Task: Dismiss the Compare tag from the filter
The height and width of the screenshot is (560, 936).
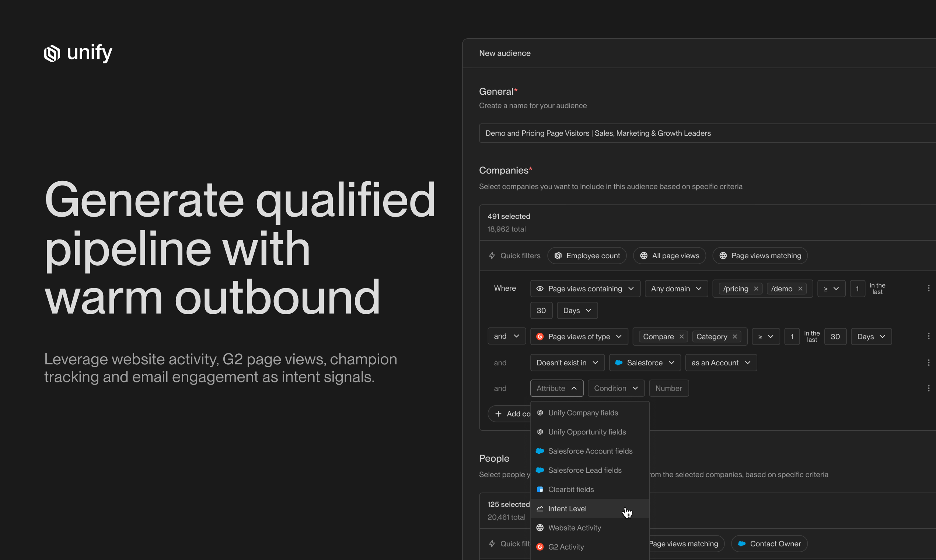Action: pos(682,336)
